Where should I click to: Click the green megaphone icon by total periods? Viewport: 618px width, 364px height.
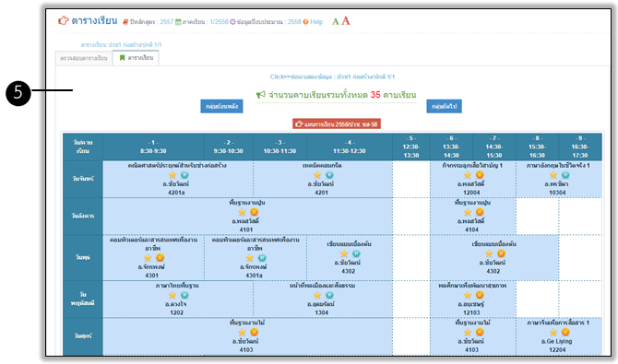261,95
